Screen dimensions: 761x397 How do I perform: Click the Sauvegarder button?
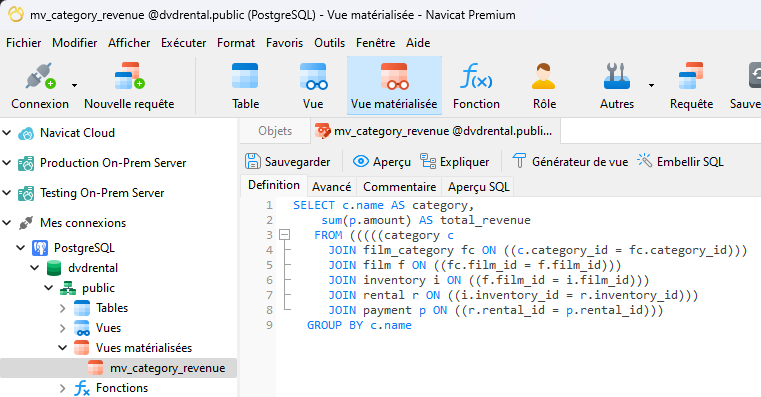pos(288,162)
